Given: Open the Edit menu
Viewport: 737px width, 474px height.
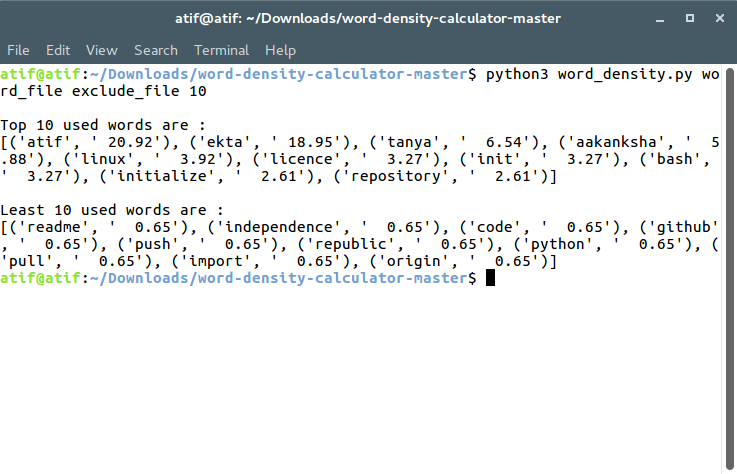Looking at the screenshot, I should (x=58, y=50).
